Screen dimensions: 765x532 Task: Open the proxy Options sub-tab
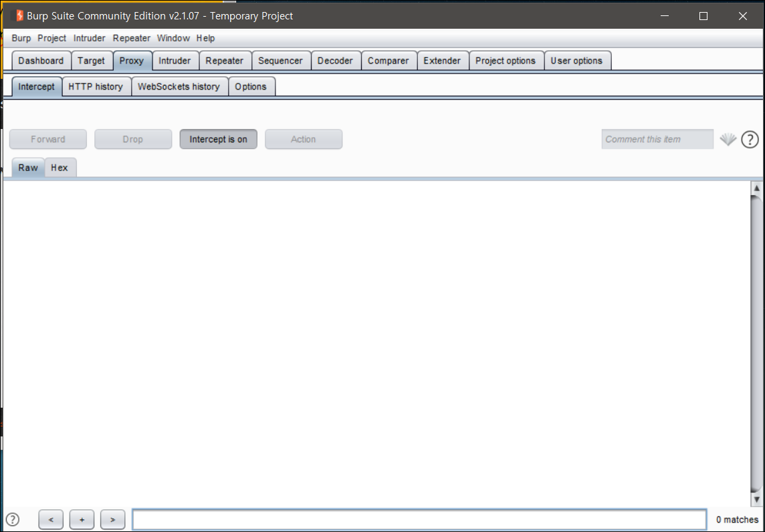(x=251, y=86)
